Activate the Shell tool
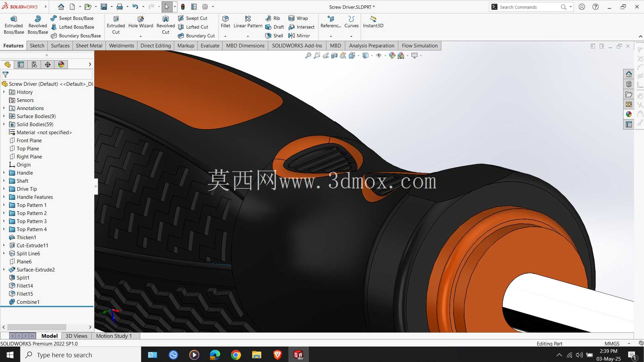Screen dimensions: 644x362 pyautogui.click(x=274, y=36)
